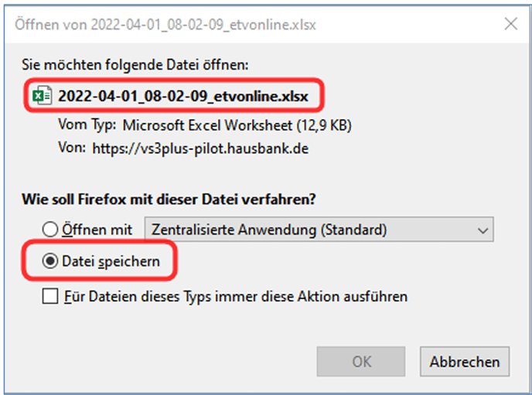Click the bold filename 2022-04-01_08-02-09_etvonline.xlsx
Screen dimensions: 532x395
point(183,96)
